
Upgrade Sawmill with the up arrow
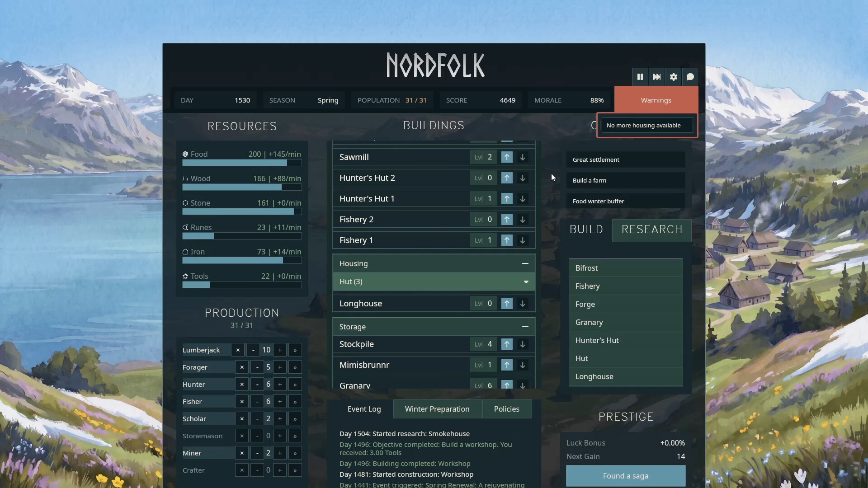point(507,157)
